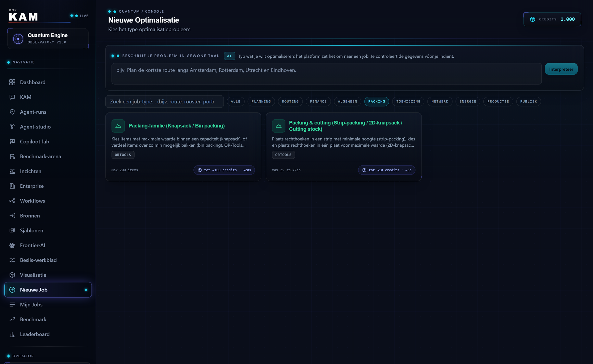Select the PUBLIEK filter chip
The height and width of the screenshot is (364, 593).
(528, 102)
